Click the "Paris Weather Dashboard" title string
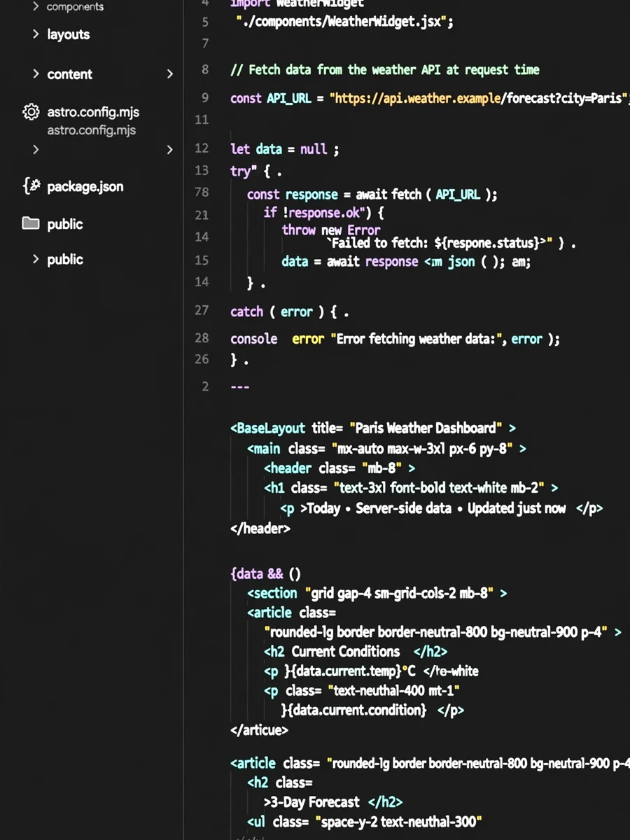This screenshot has height=840, width=630. (426, 428)
